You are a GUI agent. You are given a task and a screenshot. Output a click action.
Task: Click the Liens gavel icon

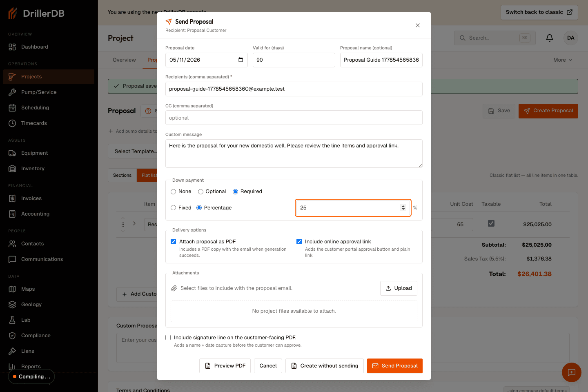12,351
